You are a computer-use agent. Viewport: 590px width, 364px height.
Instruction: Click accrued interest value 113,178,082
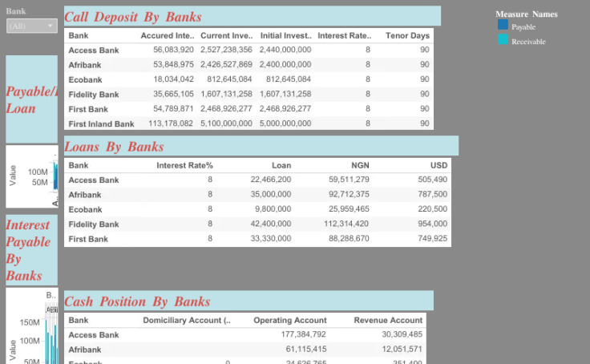[x=171, y=123]
